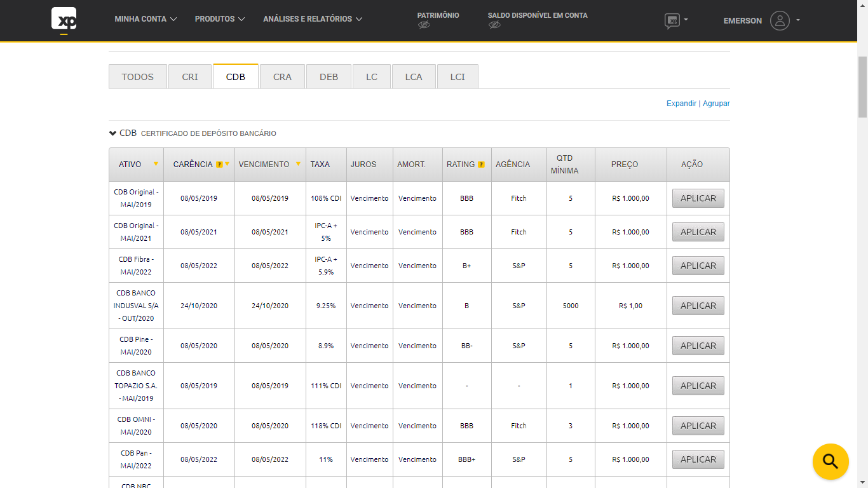Click CDB Fibra - MAI/2022 asset name
868x488 pixels.
pos(136,266)
